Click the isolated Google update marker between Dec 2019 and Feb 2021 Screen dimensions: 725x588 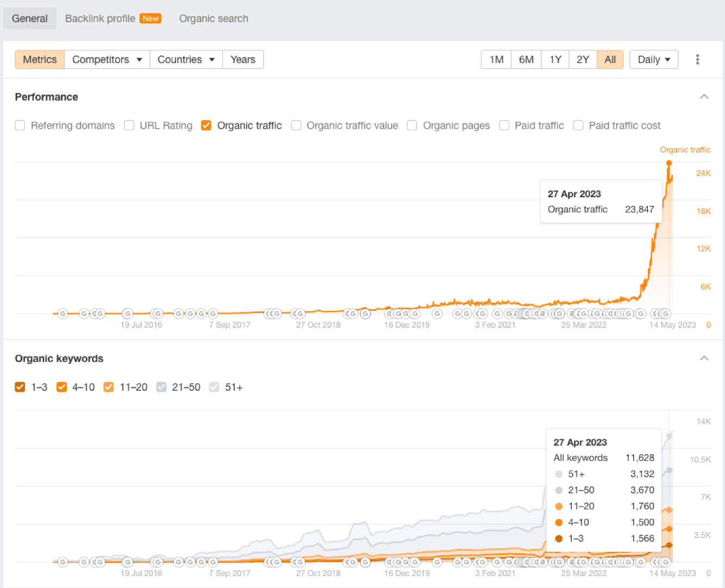coord(437,314)
